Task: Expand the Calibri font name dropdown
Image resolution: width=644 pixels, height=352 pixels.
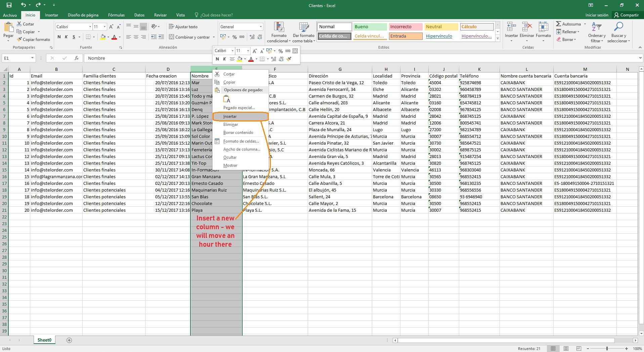Action: (90, 27)
